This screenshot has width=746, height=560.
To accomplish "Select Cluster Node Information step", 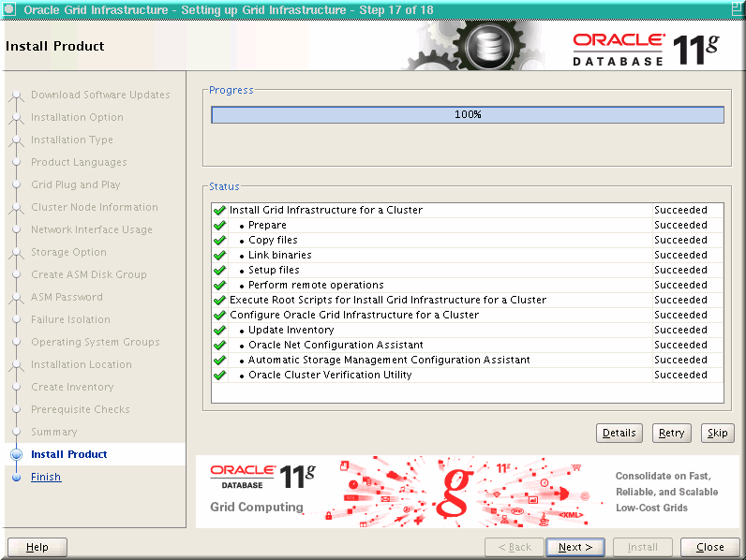I will point(95,207).
